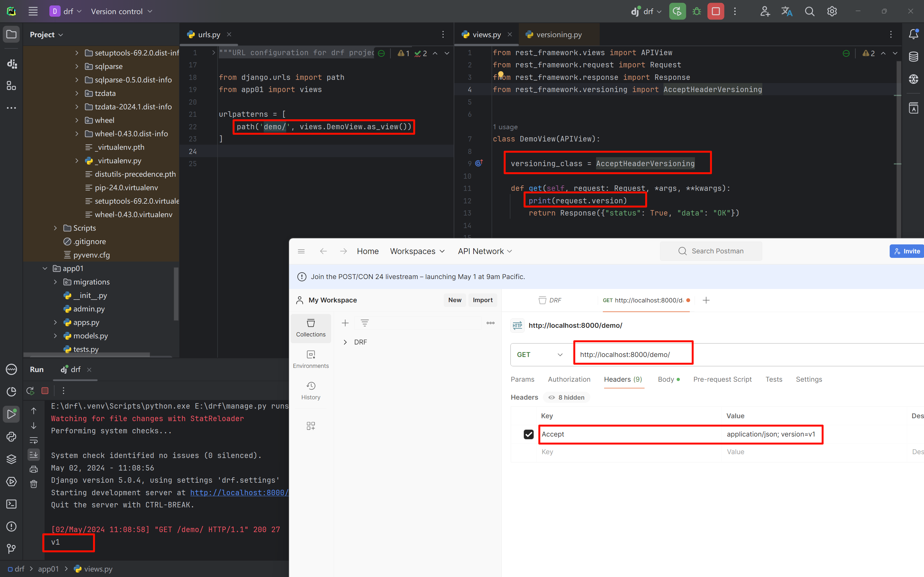
Task: Switch to versioning.py editor tab
Action: tap(558, 34)
